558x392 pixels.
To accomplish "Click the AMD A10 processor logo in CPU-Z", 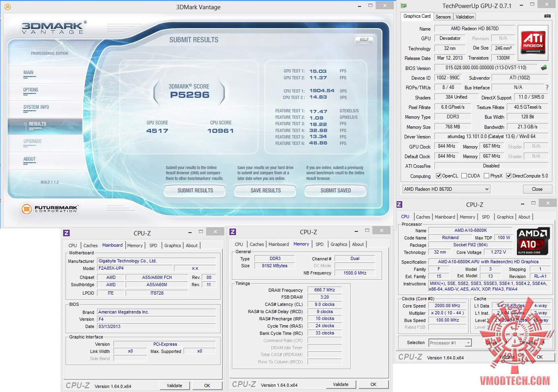I will click(x=533, y=241).
